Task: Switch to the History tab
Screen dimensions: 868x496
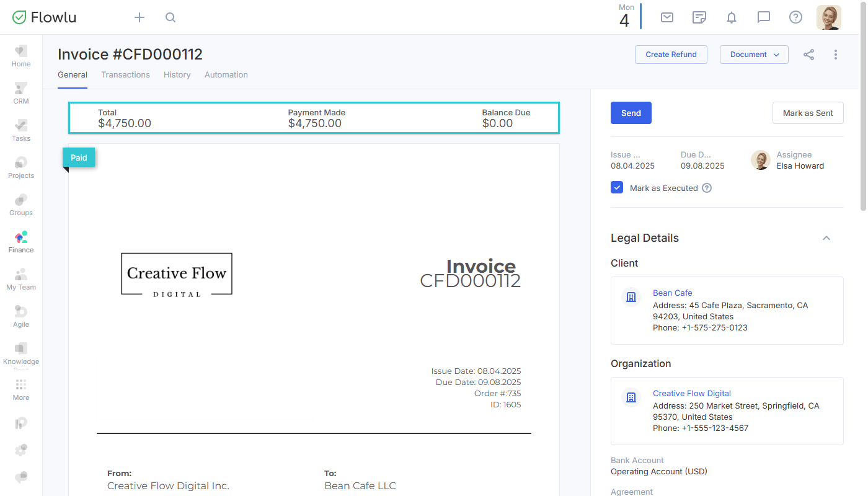Action: [x=177, y=75]
